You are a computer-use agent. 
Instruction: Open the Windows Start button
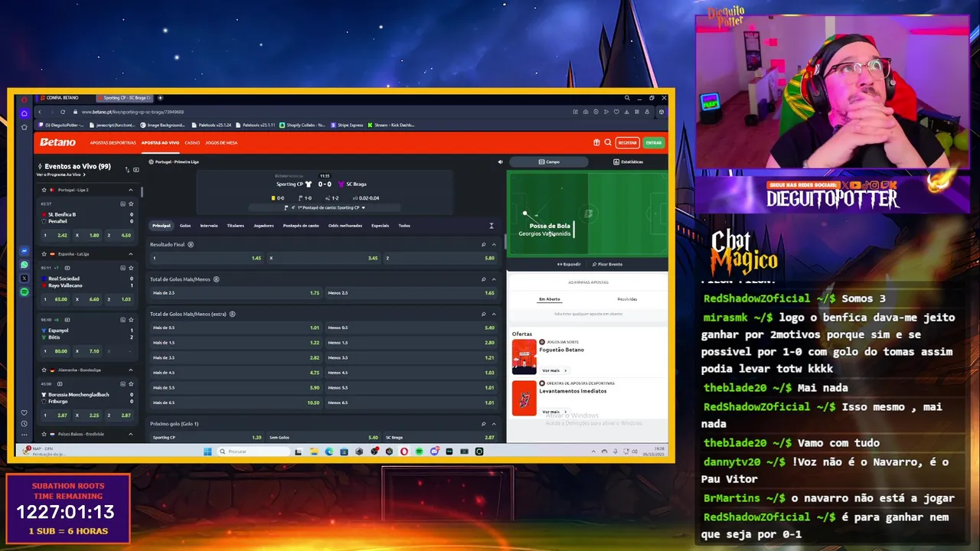(207, 452)
